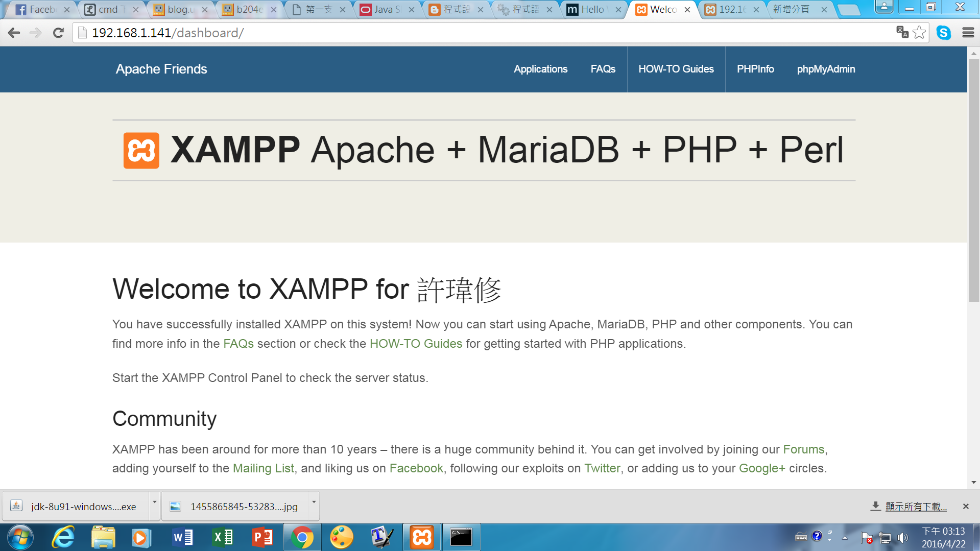
Task: Click the Chrome taskbar icon
Action: 302,537
